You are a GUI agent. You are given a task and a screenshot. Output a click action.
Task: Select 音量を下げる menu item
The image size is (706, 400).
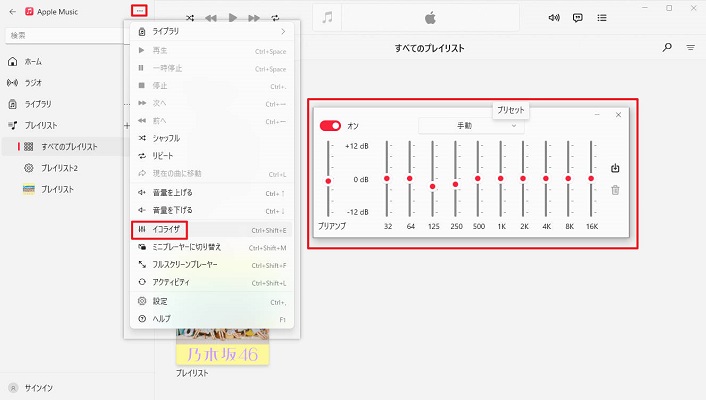point(212,210)
